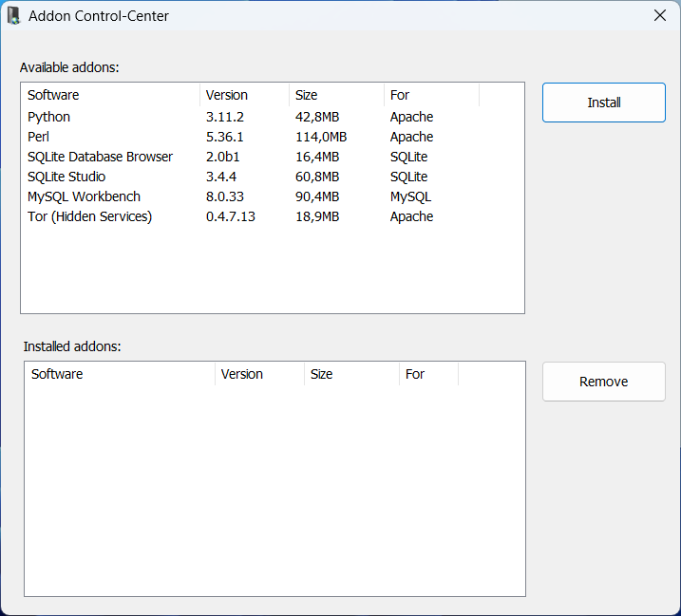The image size is (681, 616).
Task: Click Apache in the Python row
Action: click(x=411, y=117)
